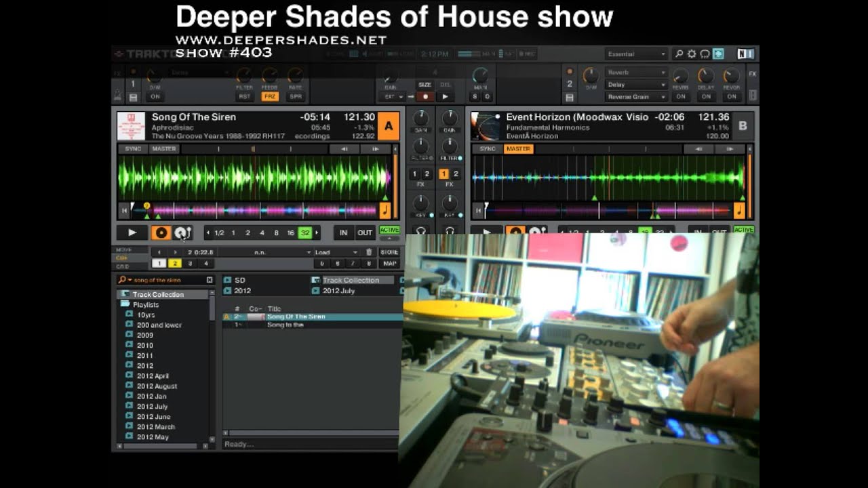
Task: Click Deck B headphone cue icon
Action: tap(449, 230)
